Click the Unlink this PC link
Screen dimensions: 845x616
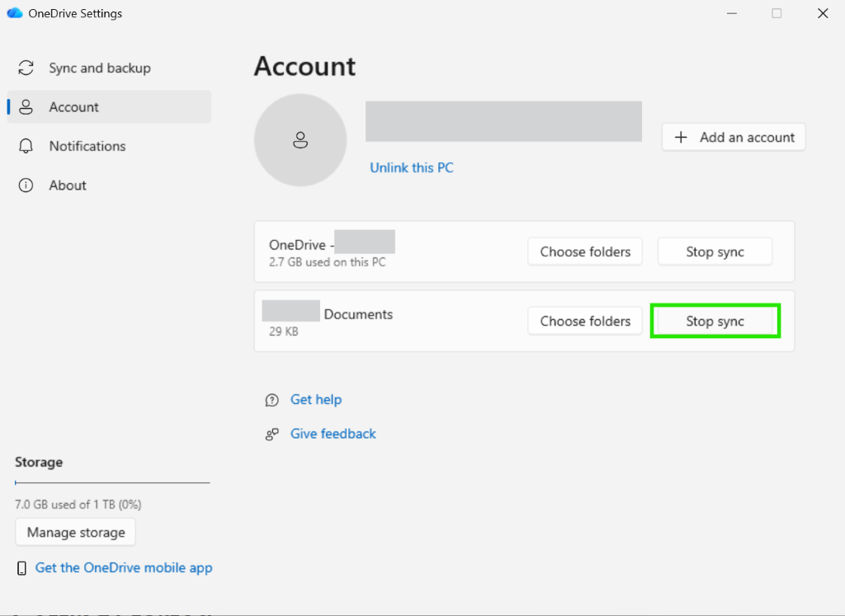click(x=411, y=167)
